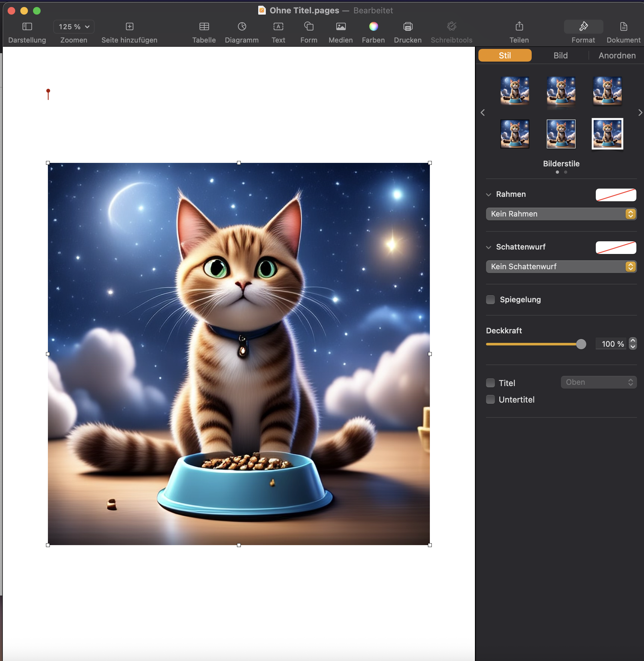Click the Teilen share icon

pos(519,26)
